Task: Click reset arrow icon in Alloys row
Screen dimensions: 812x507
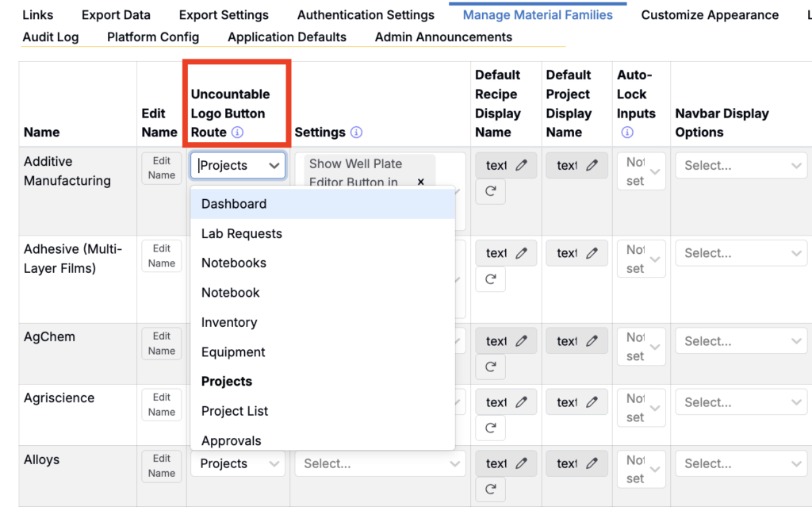Action: pos(490,487)
